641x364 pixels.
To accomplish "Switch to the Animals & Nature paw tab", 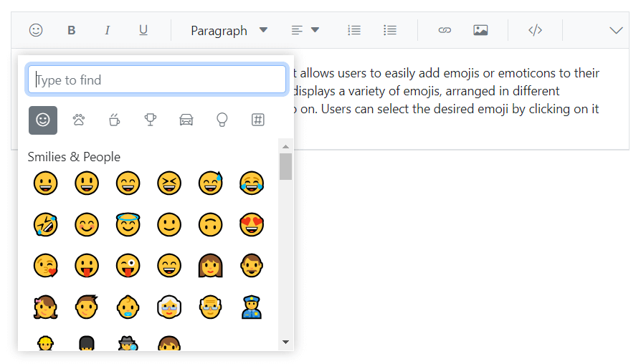I will tap(79, 120).
